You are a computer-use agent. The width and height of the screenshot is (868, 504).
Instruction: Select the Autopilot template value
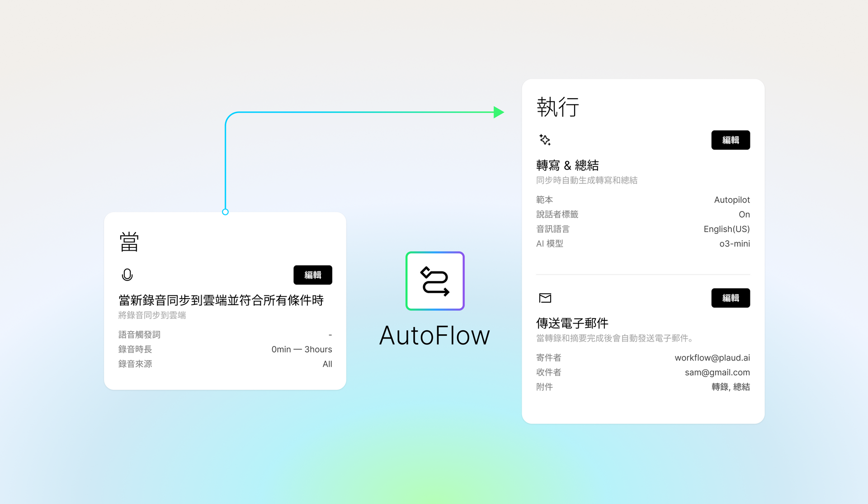point(731,200)
